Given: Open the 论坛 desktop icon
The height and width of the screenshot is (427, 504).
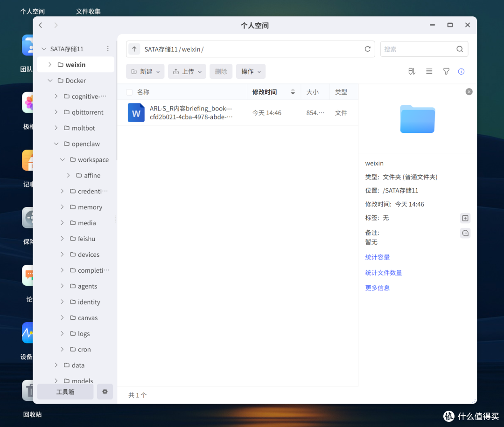Looking at the screenshot, I should (x=28, y=275).
